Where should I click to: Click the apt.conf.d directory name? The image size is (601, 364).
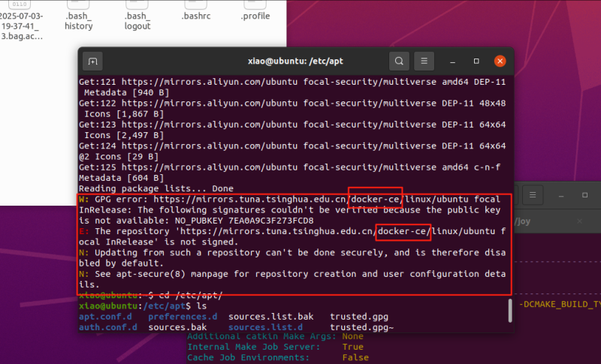pos(105,317)
